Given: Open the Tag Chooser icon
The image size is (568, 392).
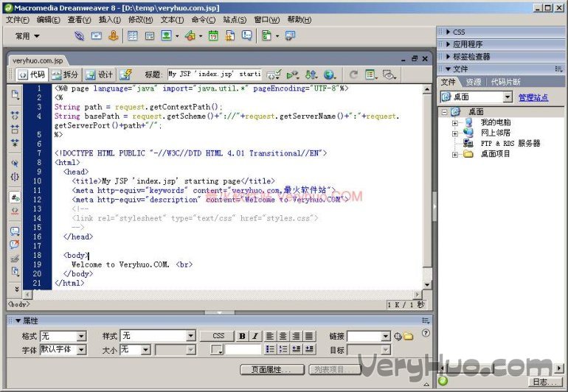Looking at the screenshot, I should pos(290,35).
